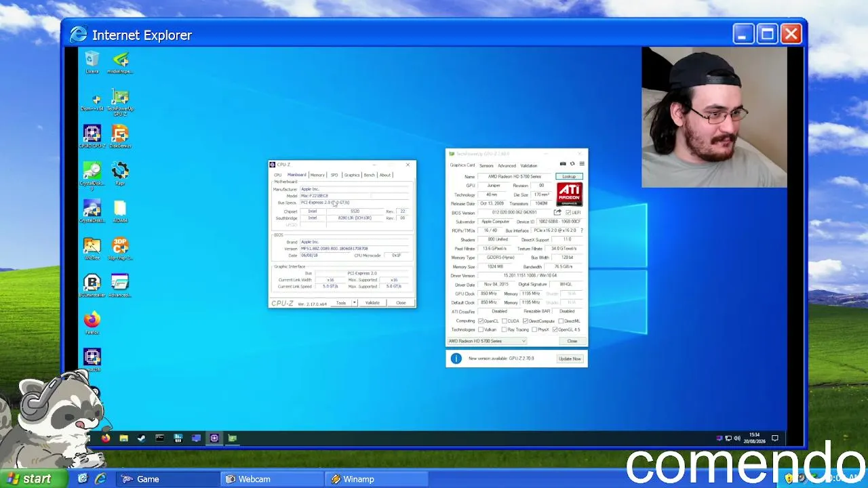Switch to the CPU tab in CPU-Z

click(x=277, y=175)
